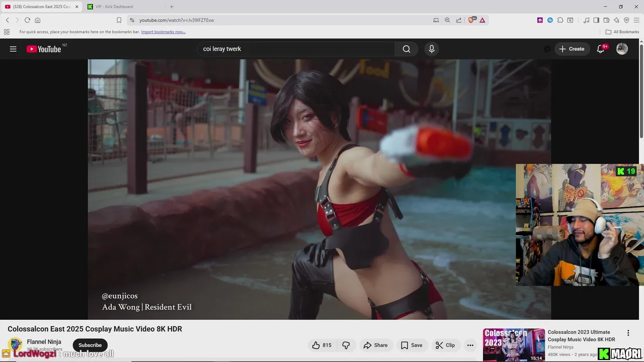Screen dimensions: 644x362
Task: Open Brave Wallet icon
Action: 606,20
